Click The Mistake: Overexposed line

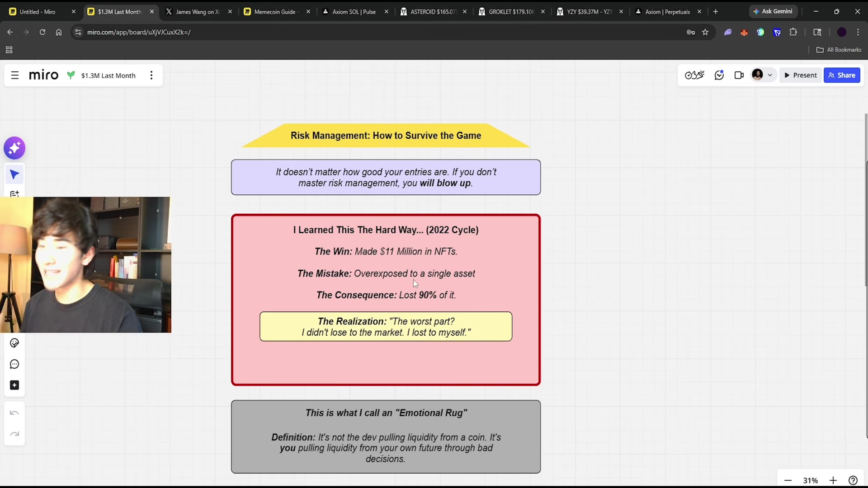(x=386, y=273)
